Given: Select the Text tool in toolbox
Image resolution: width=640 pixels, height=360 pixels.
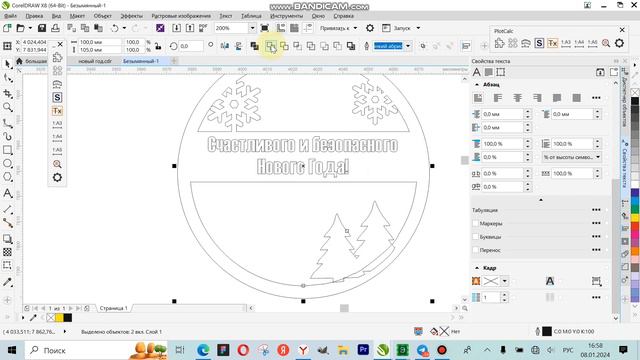Looking at the screenshot, I should click(x=7, y=193).
